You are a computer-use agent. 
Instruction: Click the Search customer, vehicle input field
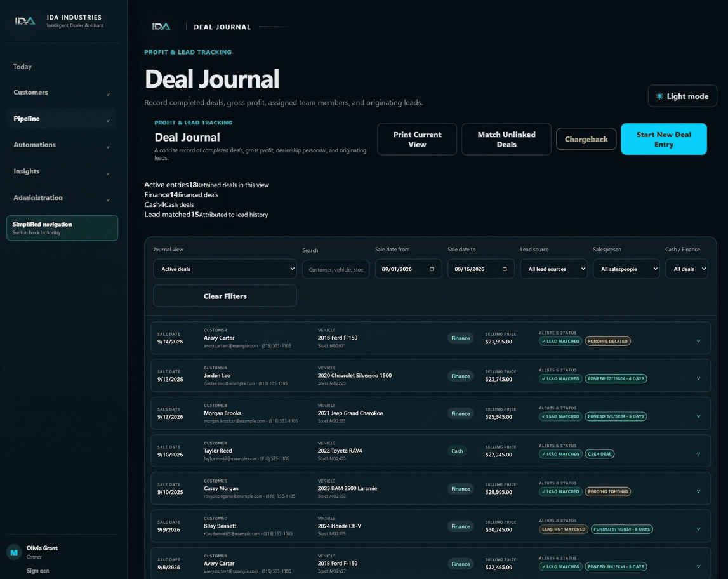coord(336,269)
